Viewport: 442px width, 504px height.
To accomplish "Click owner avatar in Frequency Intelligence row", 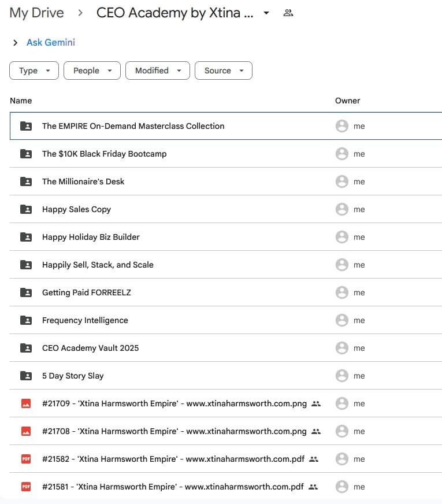I will click(x=341, y=320).
